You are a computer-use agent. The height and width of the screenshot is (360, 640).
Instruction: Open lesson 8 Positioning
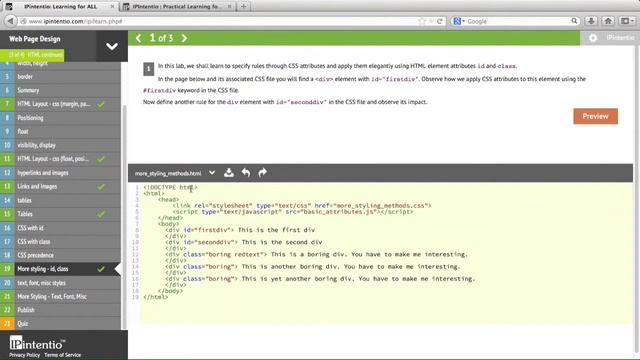tap(60, 118)
